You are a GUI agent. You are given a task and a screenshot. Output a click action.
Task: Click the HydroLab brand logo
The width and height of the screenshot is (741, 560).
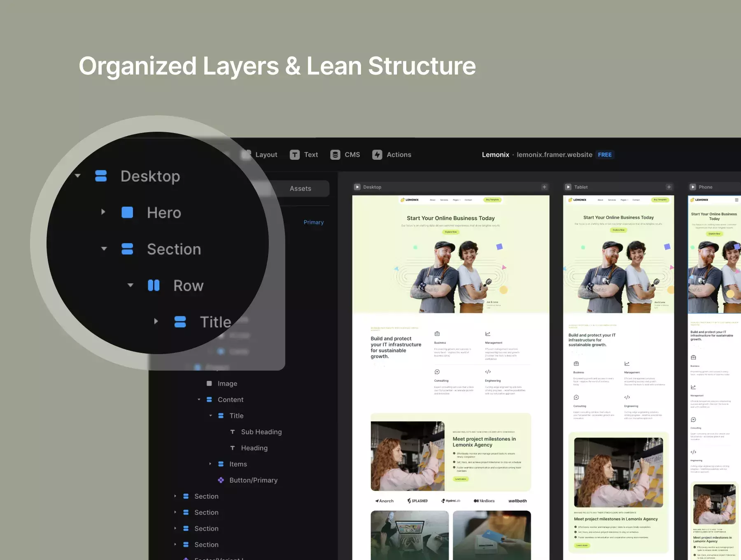[x=451, y=501]
